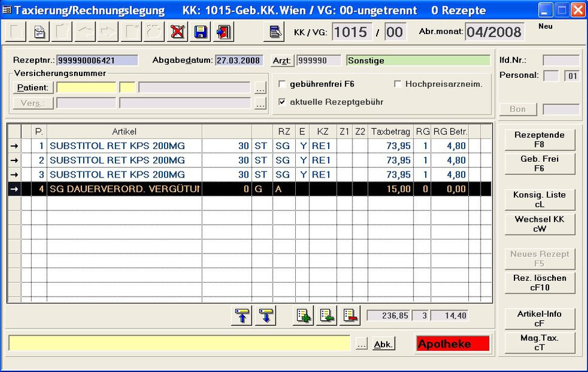Check the Hochpreisarzneim. checkbox
The image size is (588, 372).
398,84
